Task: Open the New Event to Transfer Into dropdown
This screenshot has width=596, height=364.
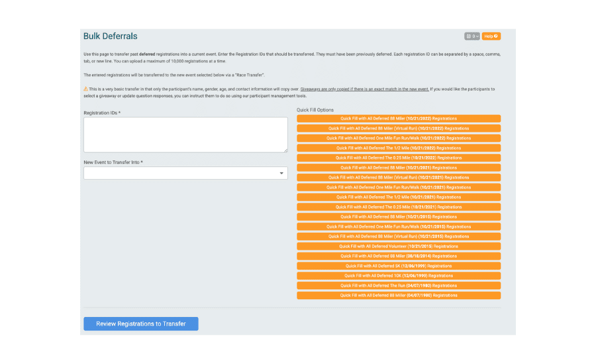Action: [185, 173]
